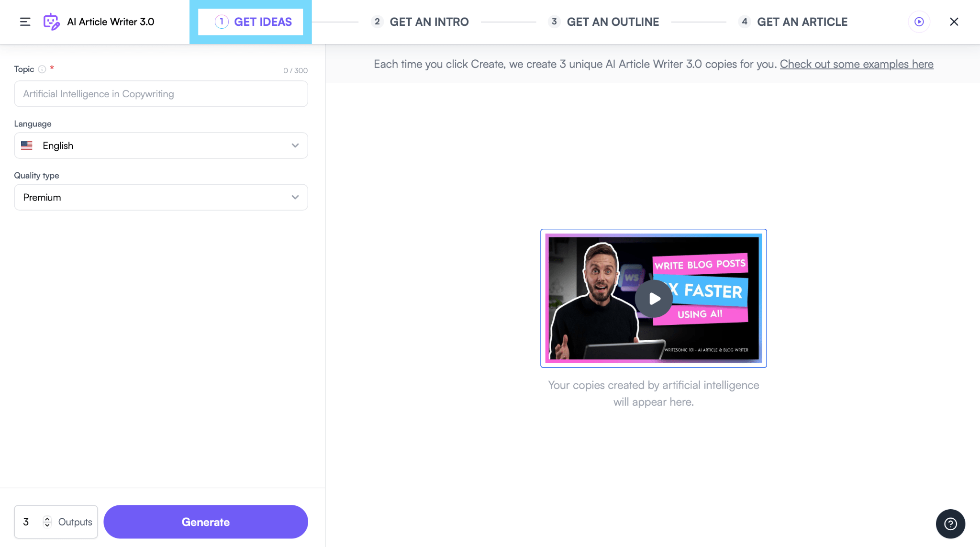Open the help widget at bottom right
This screenshot has width=980, height=547.
pyautogui.click(x=950, y=524)
